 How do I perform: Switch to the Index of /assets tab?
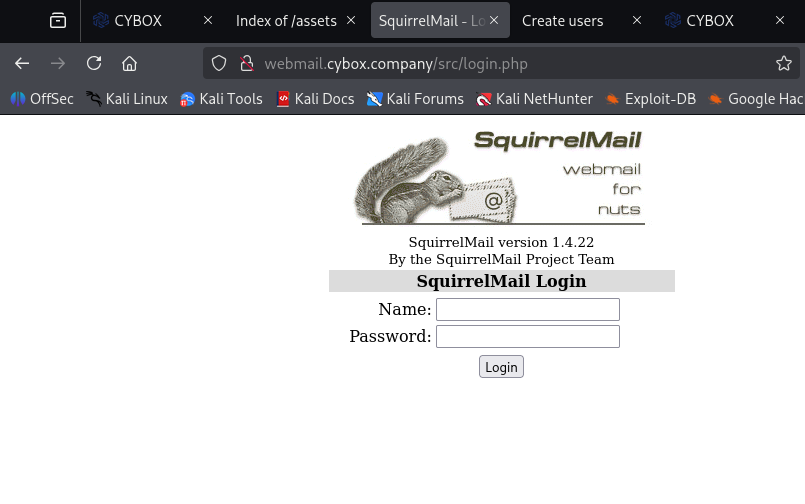point(286,20)
